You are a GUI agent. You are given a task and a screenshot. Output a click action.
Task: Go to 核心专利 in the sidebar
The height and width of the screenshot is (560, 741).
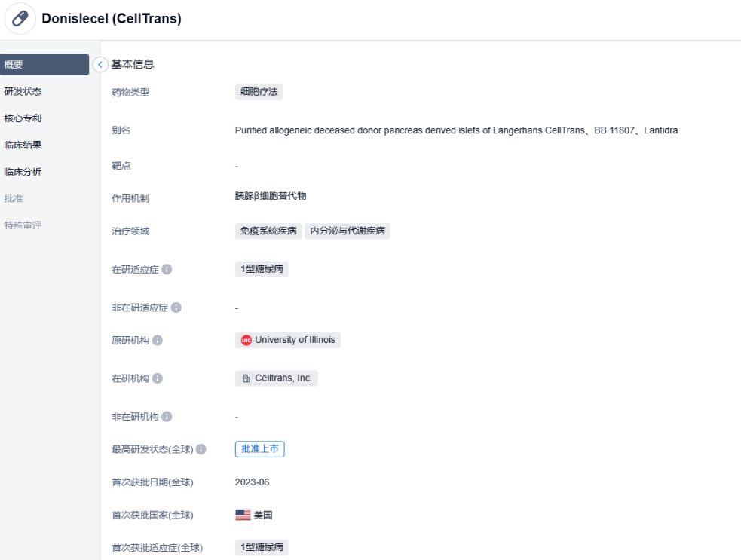point(23,118)
